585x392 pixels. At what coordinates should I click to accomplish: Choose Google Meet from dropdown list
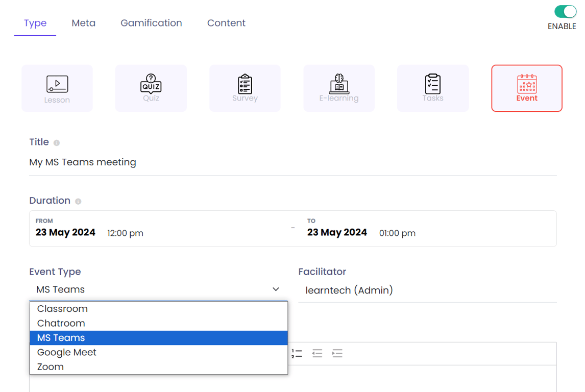[x=67, y=352]
